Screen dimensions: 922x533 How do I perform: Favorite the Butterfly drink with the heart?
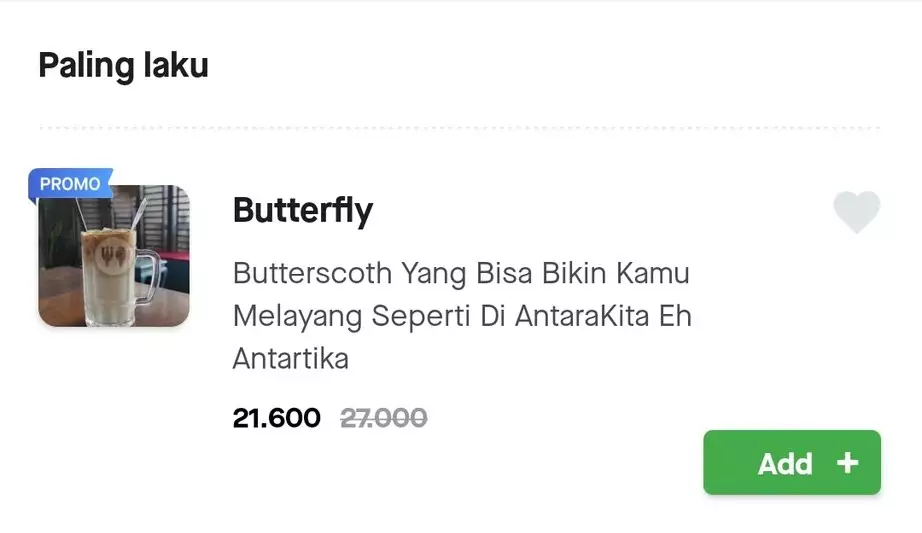coord(856,211)
